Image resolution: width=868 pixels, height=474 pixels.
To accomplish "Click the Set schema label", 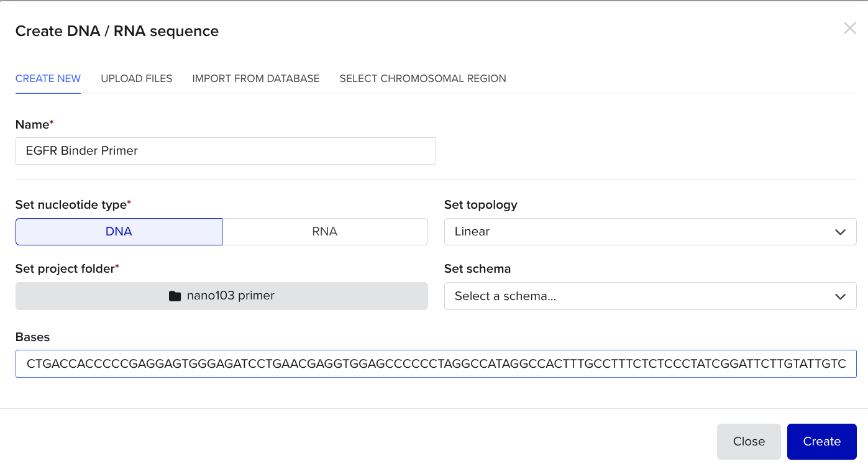I will click(x=477, y=269).
